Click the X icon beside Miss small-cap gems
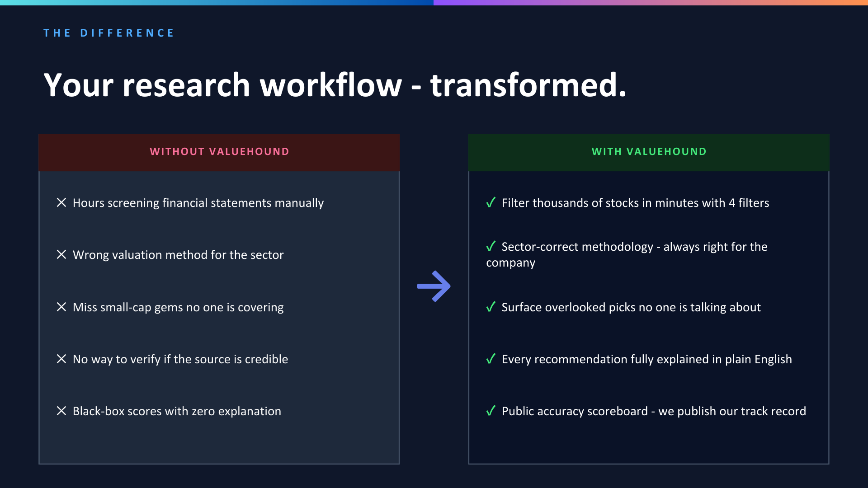Screen dimensions: 868x488 coord(61,307)
